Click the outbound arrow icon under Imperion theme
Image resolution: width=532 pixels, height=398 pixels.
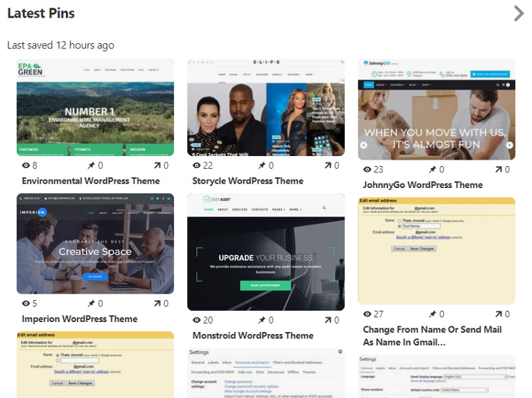[x=157, y=304]
